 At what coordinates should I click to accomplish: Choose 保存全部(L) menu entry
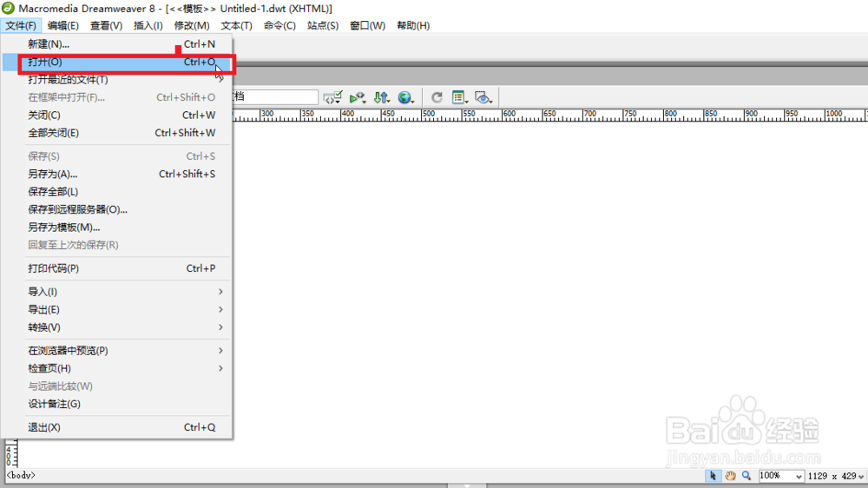click(115, 192)
